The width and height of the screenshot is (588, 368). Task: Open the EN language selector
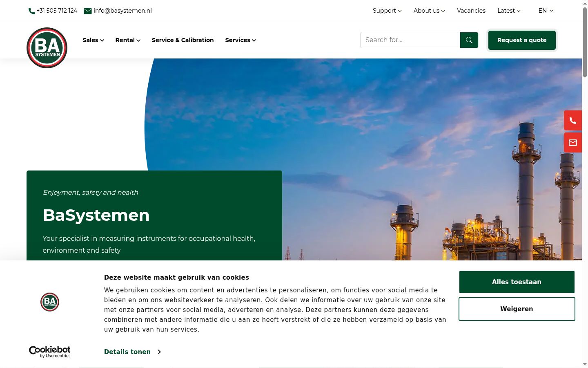(x=546, y=11)
